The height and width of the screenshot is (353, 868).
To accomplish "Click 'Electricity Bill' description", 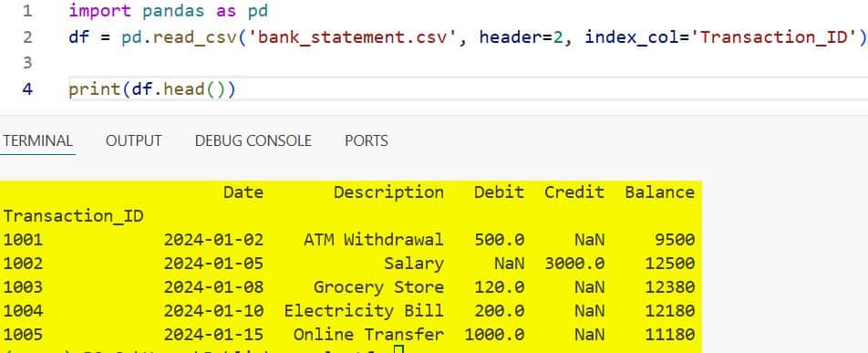I will pyautogui.click(x=364, y=311).
